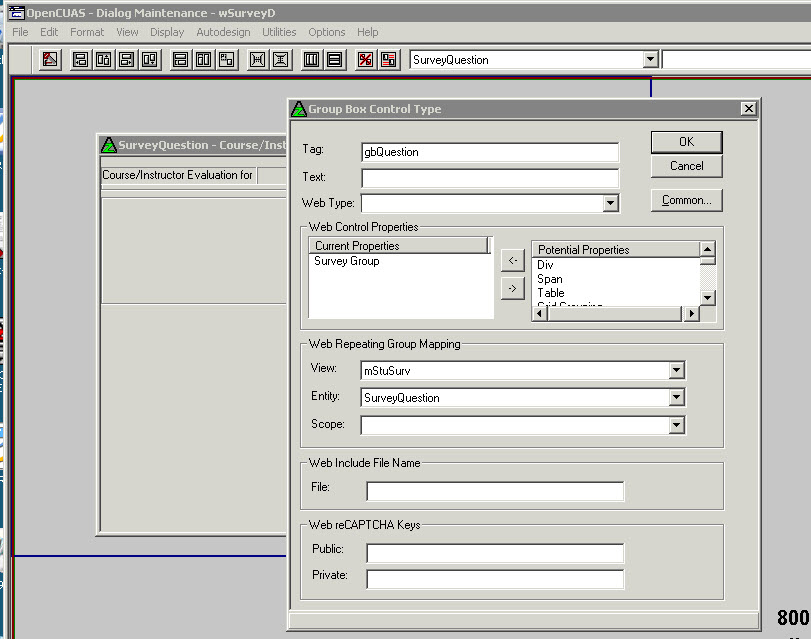
Task: Expand the Scope dropdown
Action: pos(677,425)
